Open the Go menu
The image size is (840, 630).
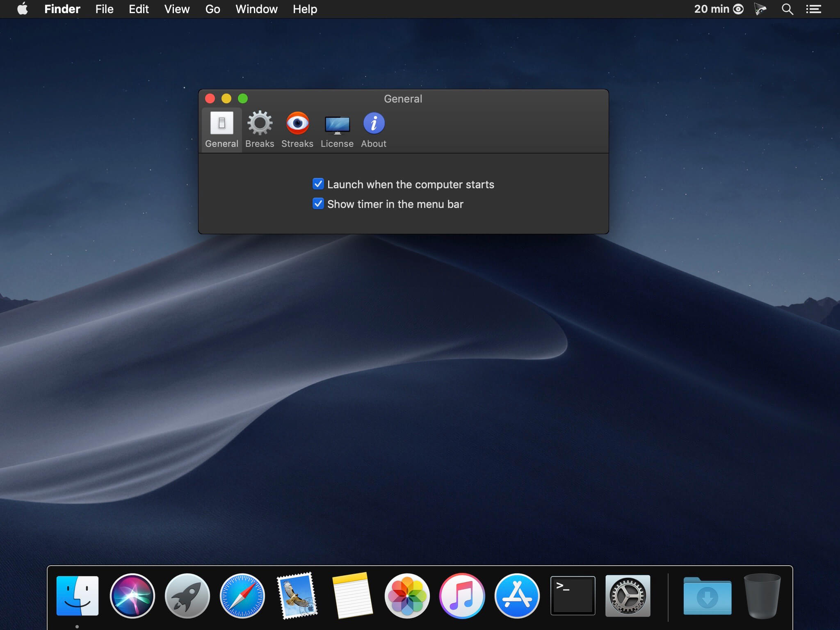click(212, 9)
